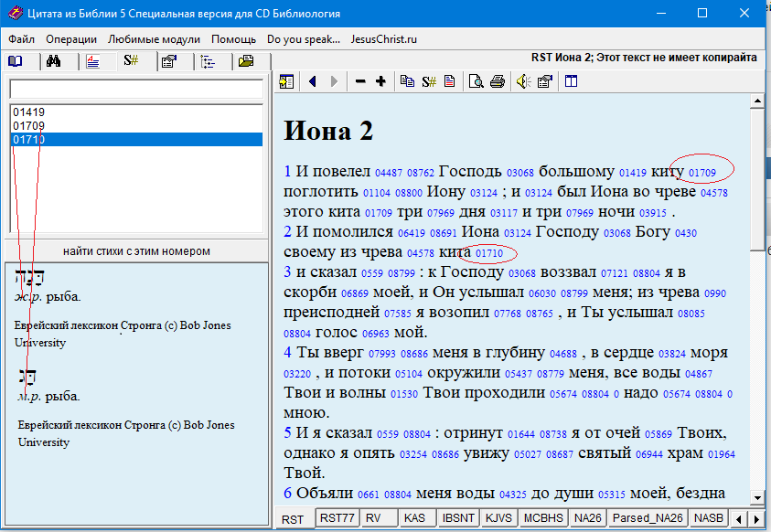Viewport: 771px width, 532px height.
Task: Zoom out with the minus button
Action: point(360,81)
